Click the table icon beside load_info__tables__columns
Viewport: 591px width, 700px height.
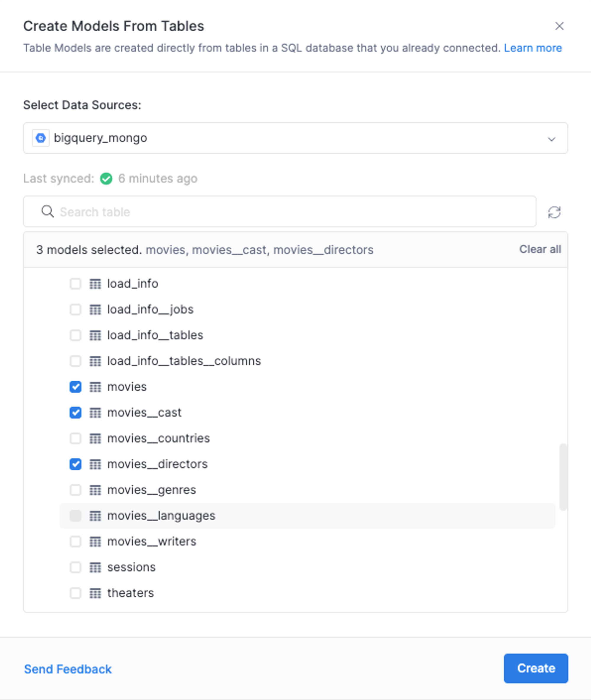pos(95,361)
